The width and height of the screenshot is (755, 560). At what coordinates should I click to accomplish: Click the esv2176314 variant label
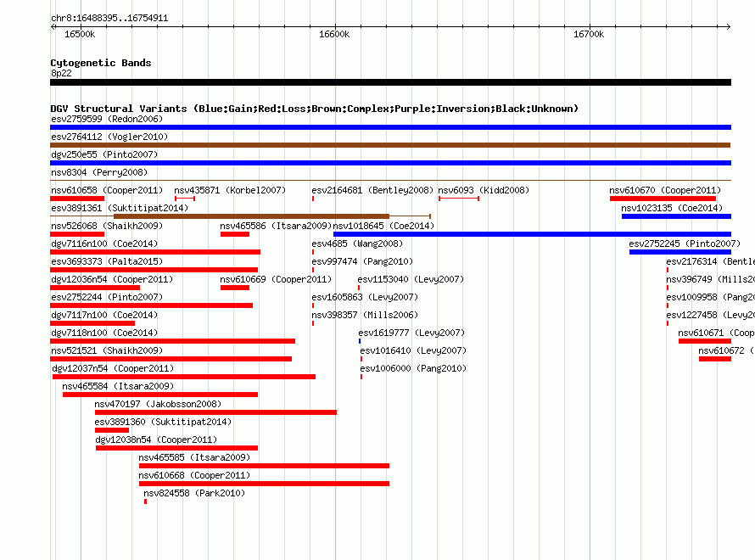click(711, 261)
